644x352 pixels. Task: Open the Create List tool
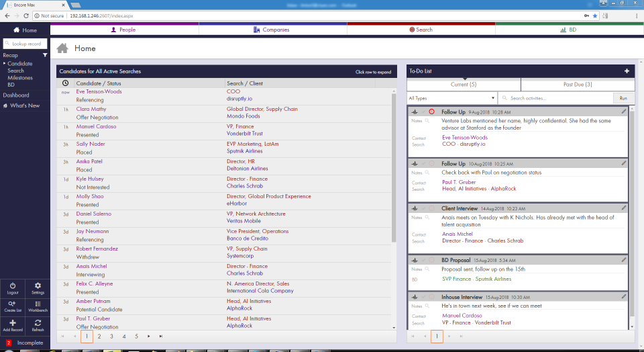point(13,306)
